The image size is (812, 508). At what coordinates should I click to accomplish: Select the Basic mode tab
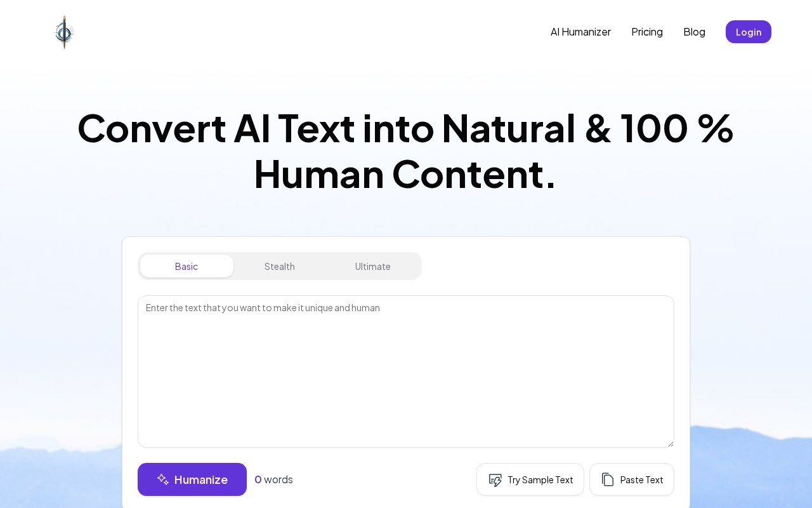click(x=187, y=266)
